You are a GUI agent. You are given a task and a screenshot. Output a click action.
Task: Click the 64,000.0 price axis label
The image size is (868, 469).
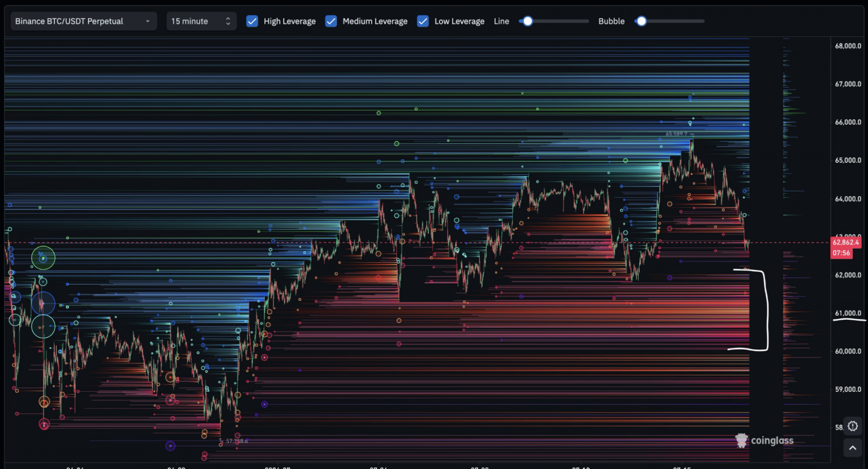848,199
